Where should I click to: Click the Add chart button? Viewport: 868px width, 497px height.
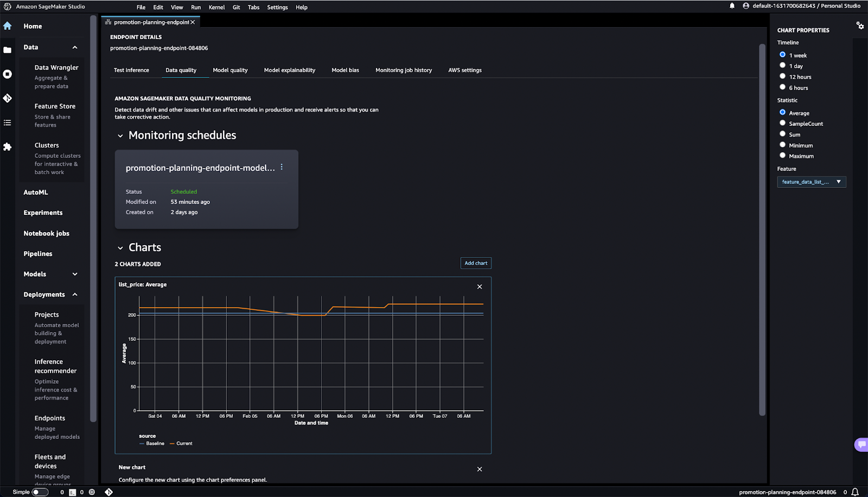coord(476,263)
